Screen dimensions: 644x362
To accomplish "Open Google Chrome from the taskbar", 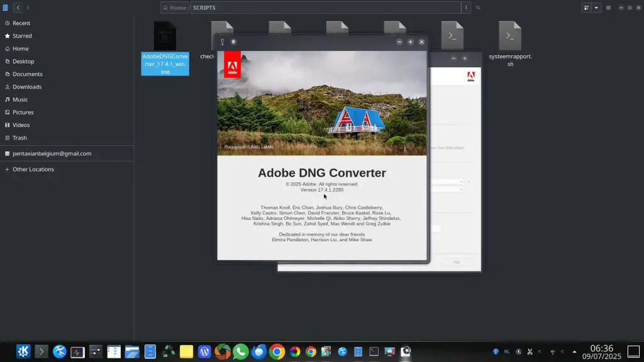I will [277, 351].
